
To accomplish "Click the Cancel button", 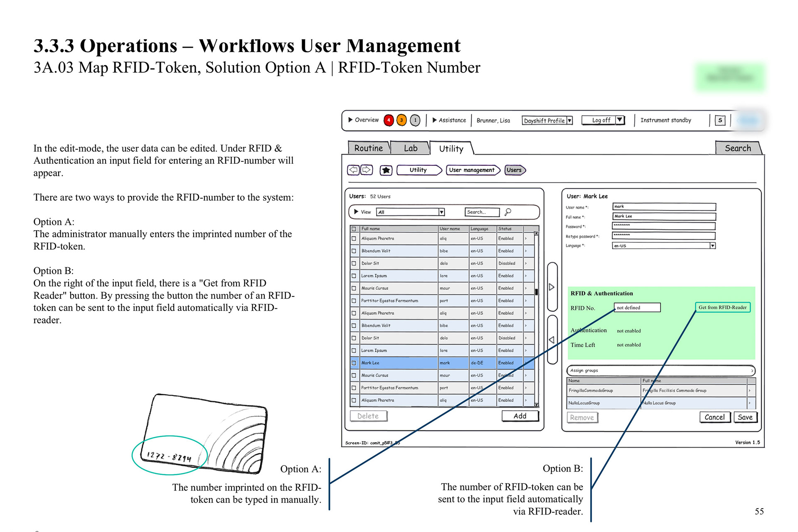I will pyautogui.click(x=715, y=417).
